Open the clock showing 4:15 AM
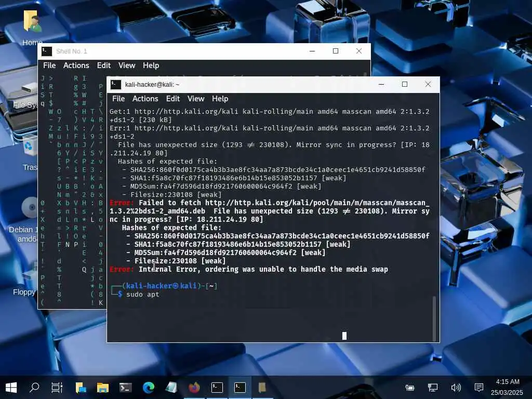 coord(508,382)
